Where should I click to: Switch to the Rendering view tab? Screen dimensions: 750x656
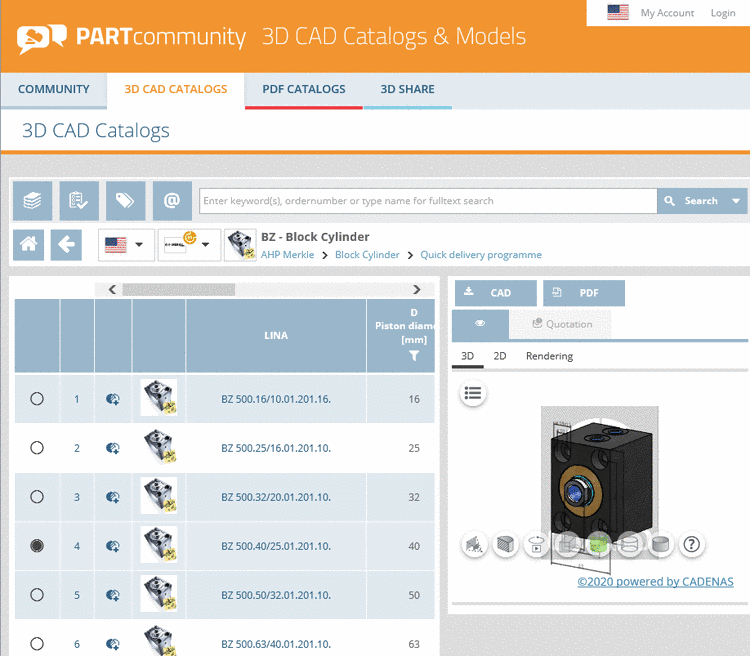point(549,356)
